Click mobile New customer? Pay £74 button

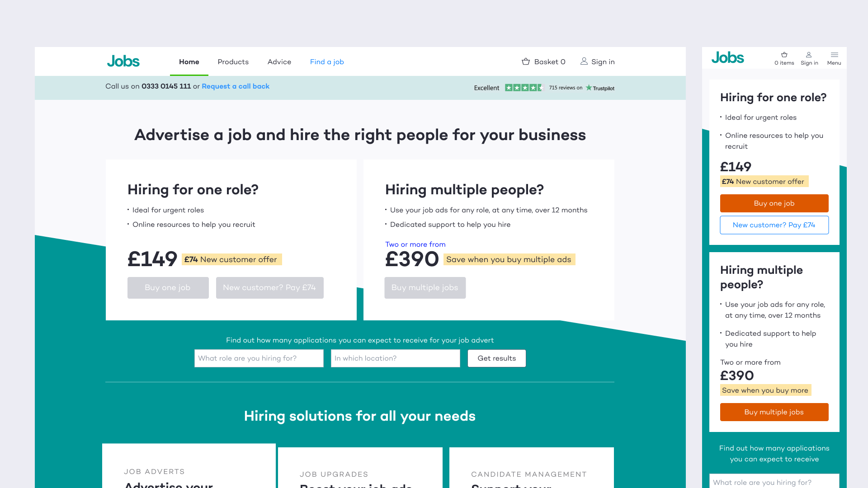click(774, 225)
